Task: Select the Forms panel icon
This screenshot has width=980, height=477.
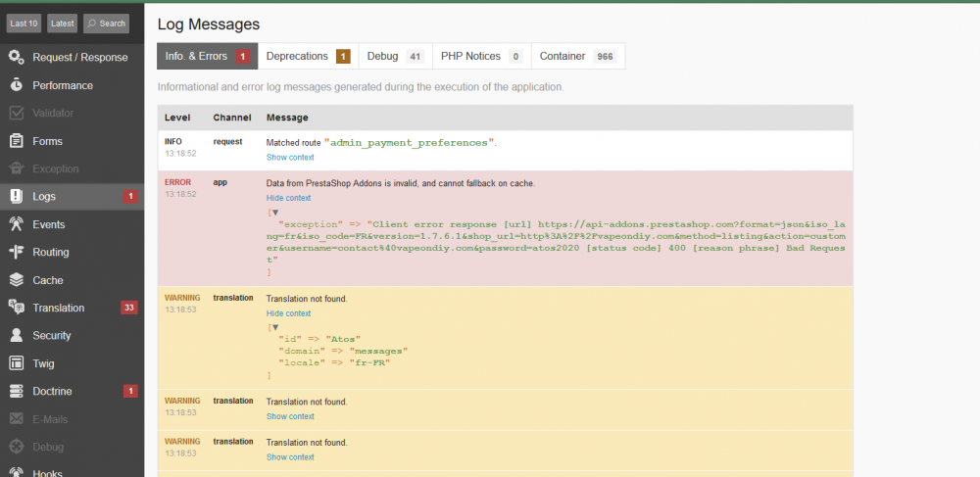Action: tap(17, 141)
